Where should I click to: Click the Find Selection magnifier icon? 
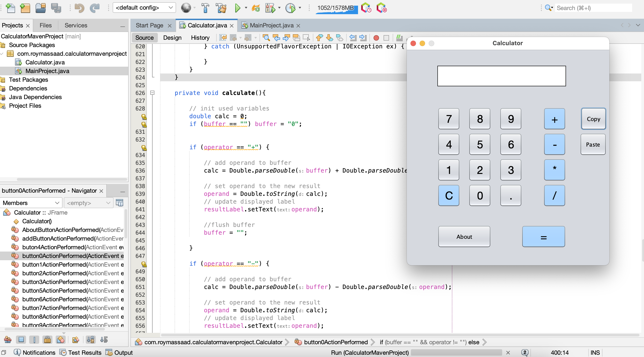266,38
